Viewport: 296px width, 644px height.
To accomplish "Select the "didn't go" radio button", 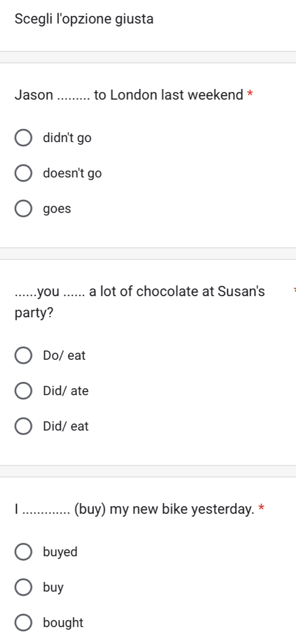I will (x=23, y=138).
